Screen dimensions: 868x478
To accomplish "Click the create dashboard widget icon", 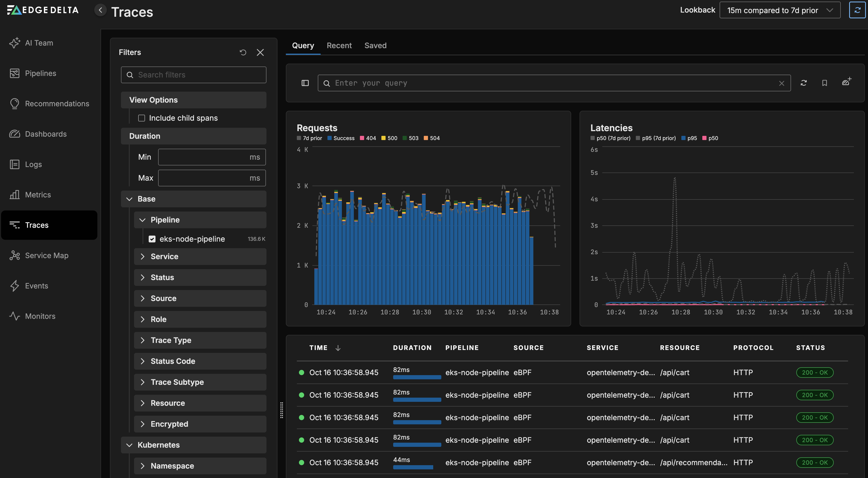I will [846, 82].
